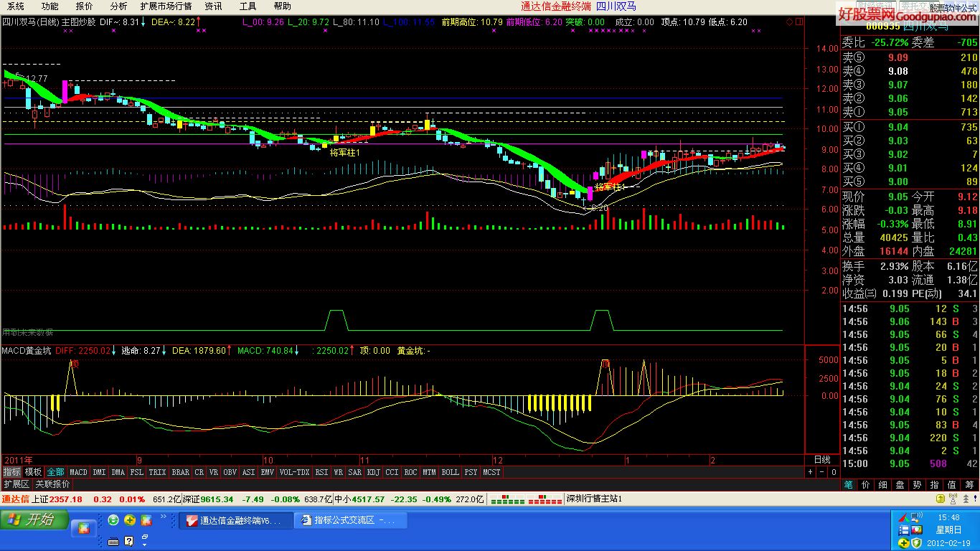Click the list icon in the system tray

(x=903, y=529)
